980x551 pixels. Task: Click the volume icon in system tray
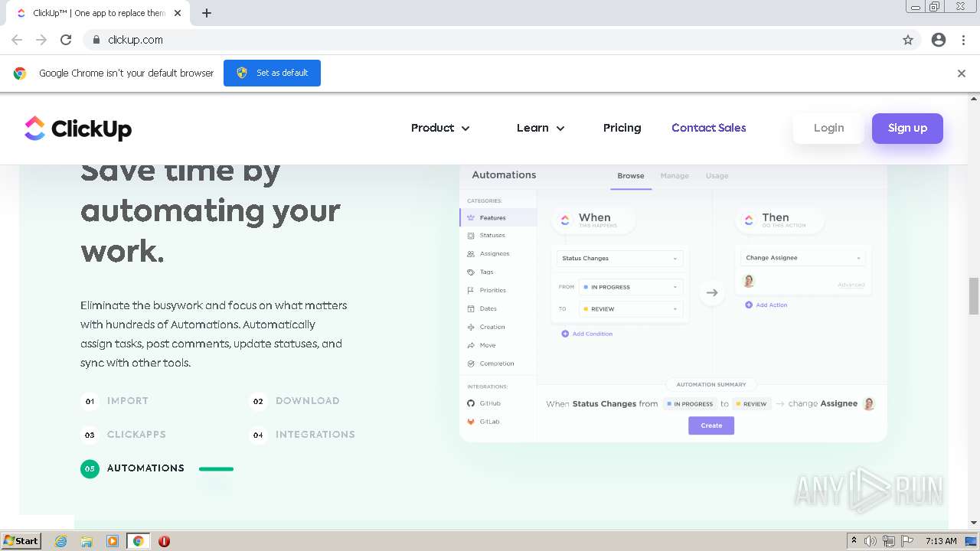point(871,541)
